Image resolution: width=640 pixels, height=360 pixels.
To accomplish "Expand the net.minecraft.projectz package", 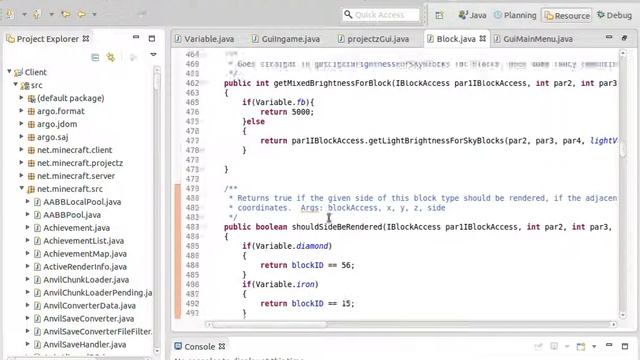I will [x=22, y=162].
